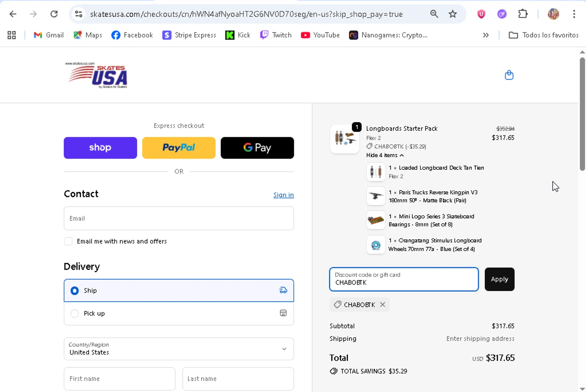The height and width of the screenshot is (392, 586).
Task: Click the Orangatang wheels thumbnail
Action: click(376, 245)
